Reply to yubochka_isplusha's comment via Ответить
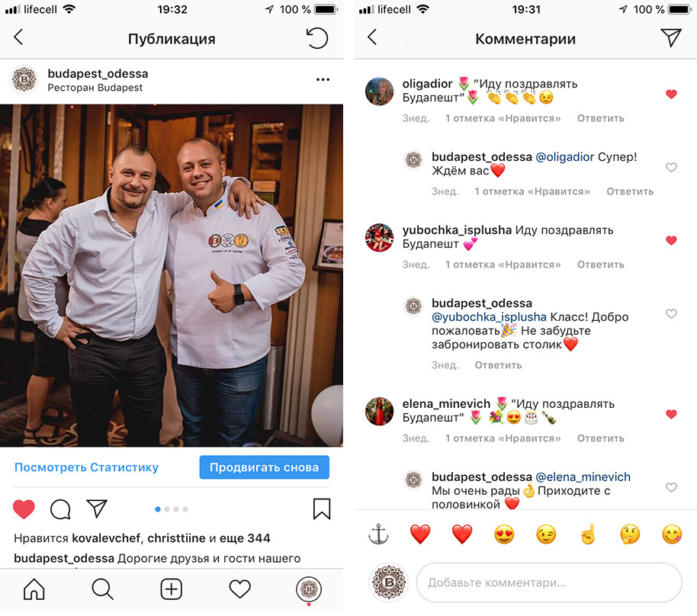 [601, 265]
